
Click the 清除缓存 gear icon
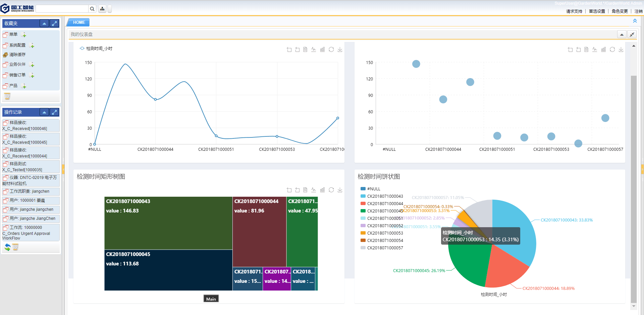point(5,55)
